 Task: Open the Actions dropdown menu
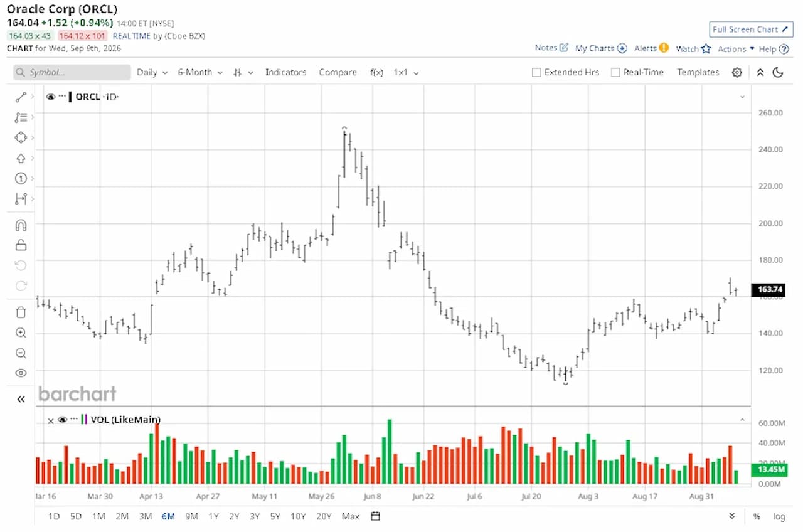point(736,49)
